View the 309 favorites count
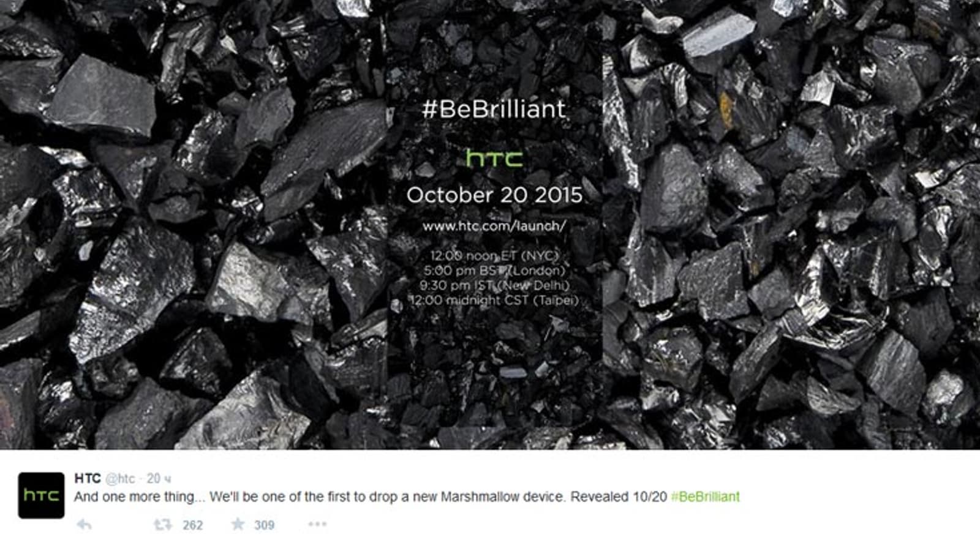Viewport: 980px width, 551px height. pyautogui.click(x=264, y=525)
